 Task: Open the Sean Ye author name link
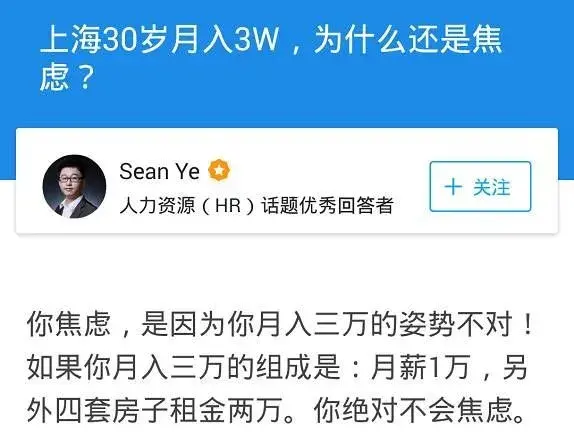tap(160, 171)
